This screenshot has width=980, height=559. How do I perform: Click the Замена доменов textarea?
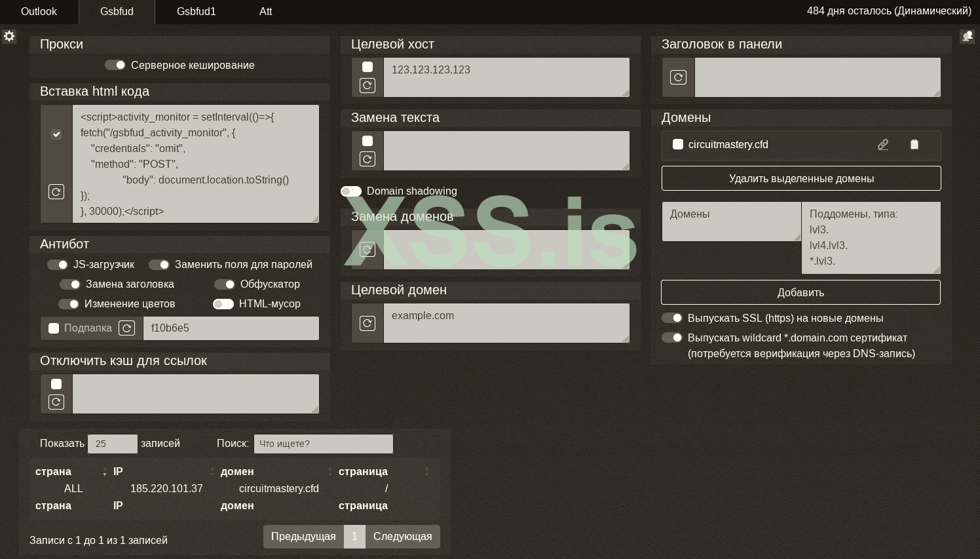tap(506, 250)
